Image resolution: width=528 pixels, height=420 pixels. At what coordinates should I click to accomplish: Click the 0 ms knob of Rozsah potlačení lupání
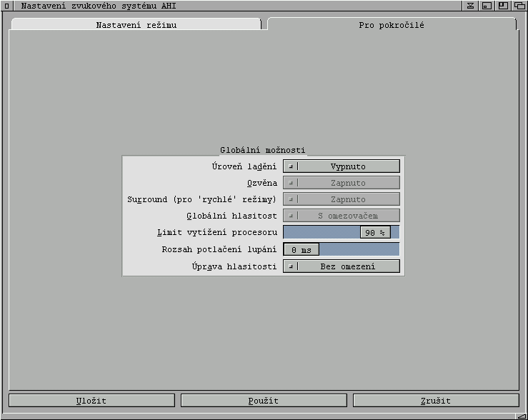(x=302, y=250)
